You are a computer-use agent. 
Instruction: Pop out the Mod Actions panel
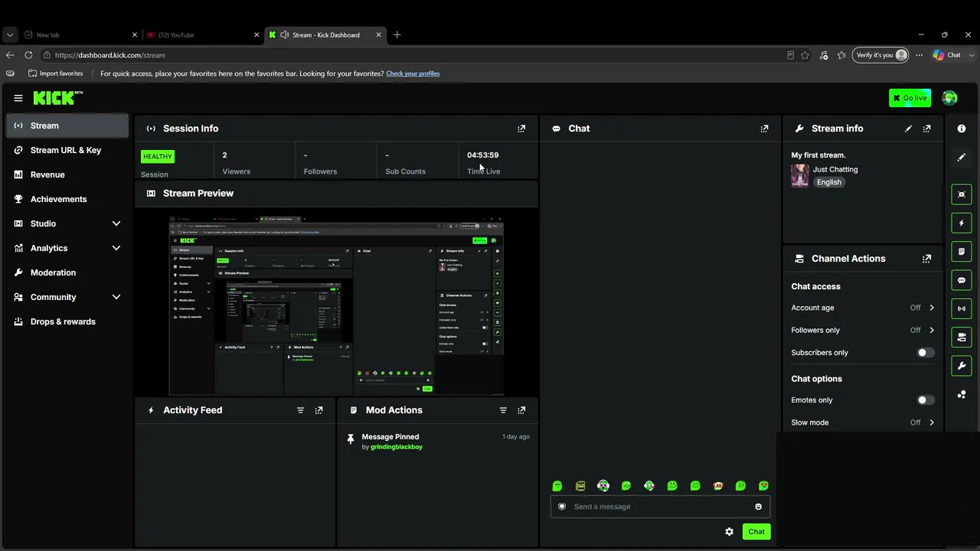pyautogui.click(x=521, y=410)
